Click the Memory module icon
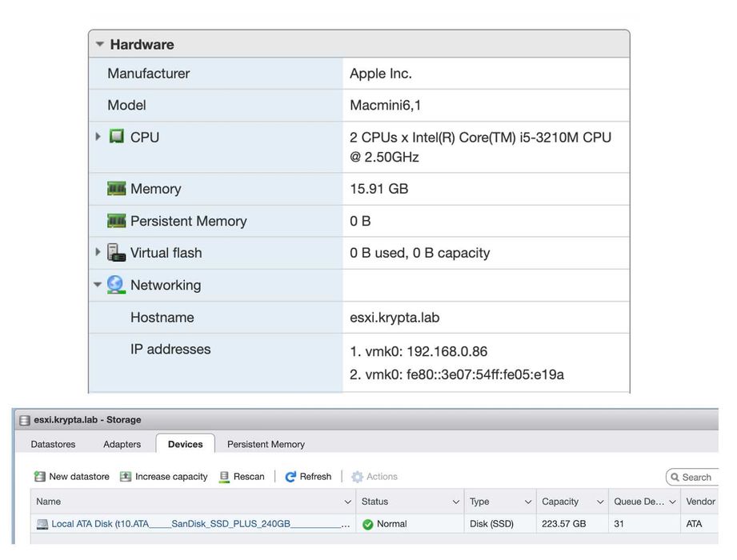 point(117,188)
